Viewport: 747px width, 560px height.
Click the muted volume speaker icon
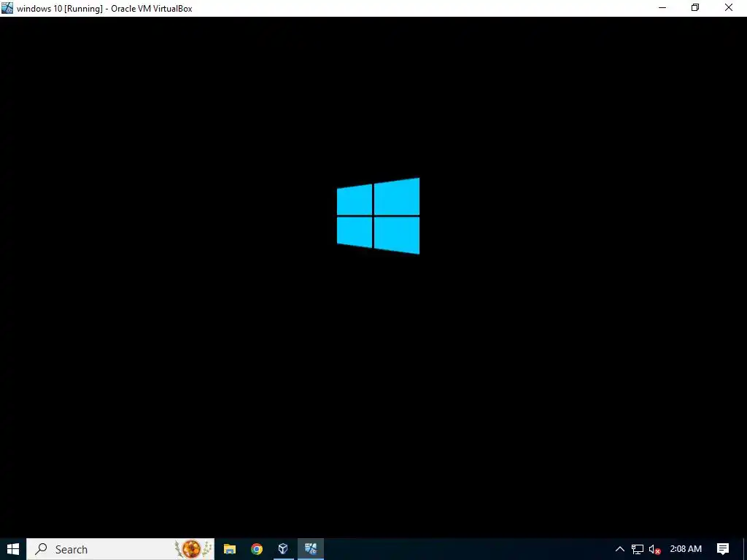[x=654, y=549]
